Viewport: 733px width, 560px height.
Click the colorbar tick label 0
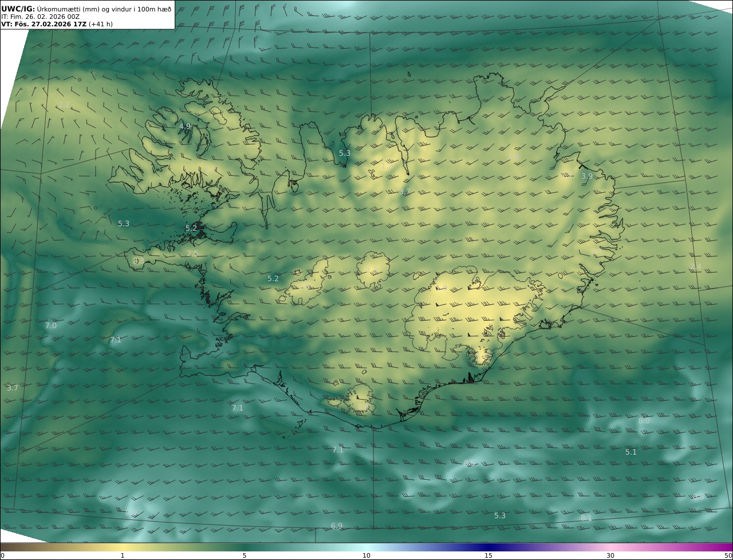(x=2, y=555)
